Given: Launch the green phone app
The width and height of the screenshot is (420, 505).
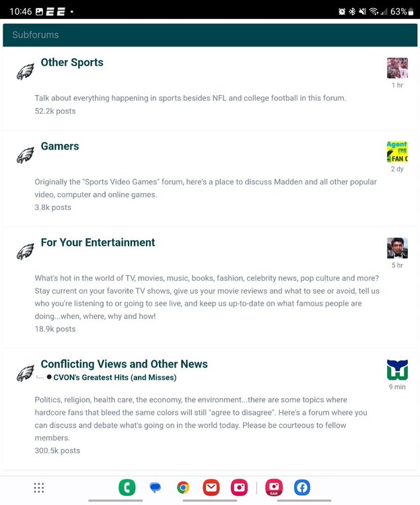Looking at the screenshot, I should [x=127, y=487].
